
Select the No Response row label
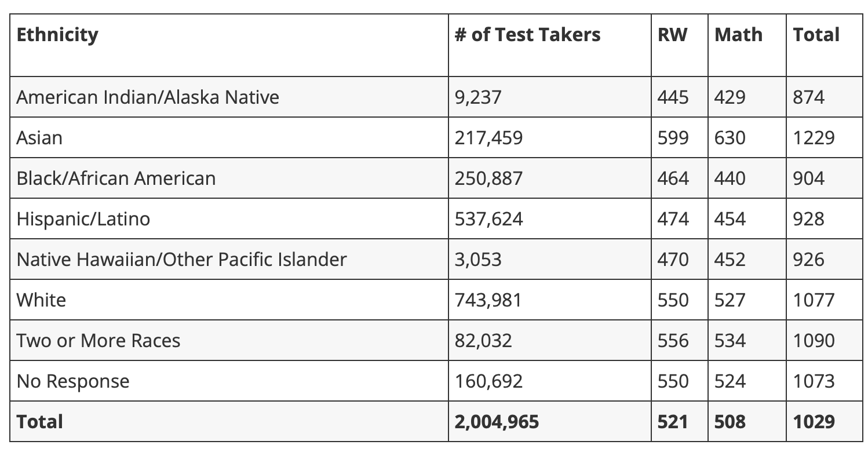tap(73, 381)
